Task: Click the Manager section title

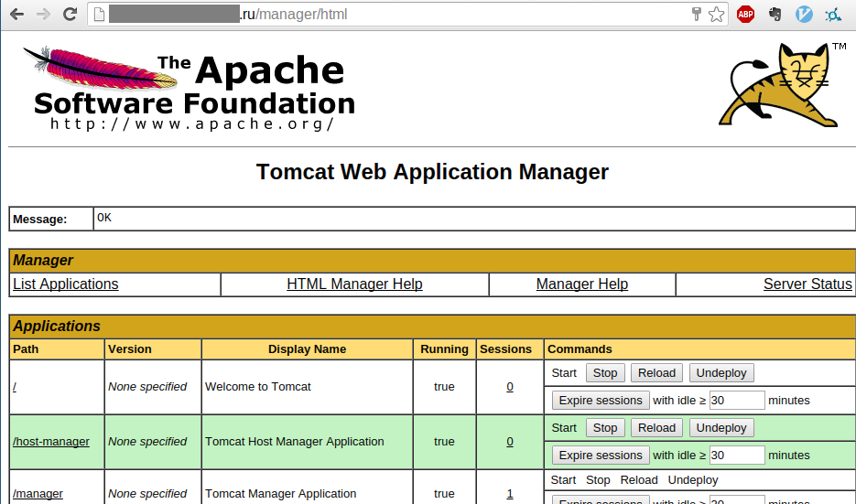Action: pyautogui.click(x=43, y=260)
